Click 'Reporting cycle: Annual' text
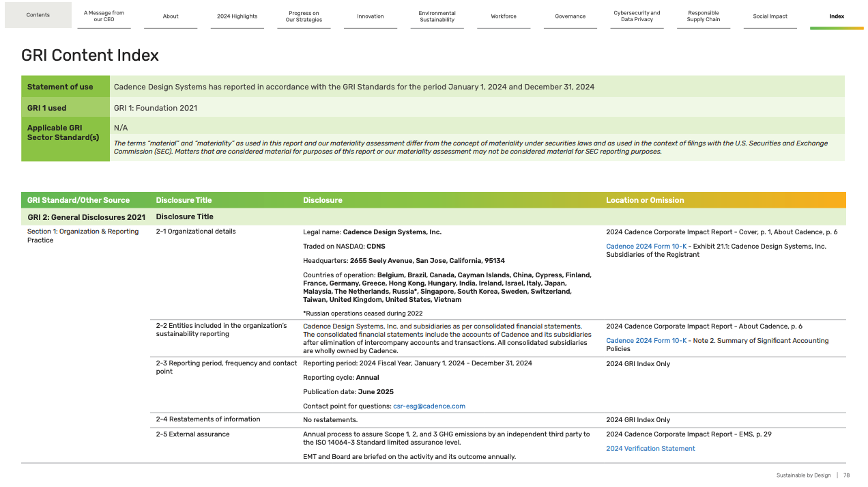 [341, 378]
